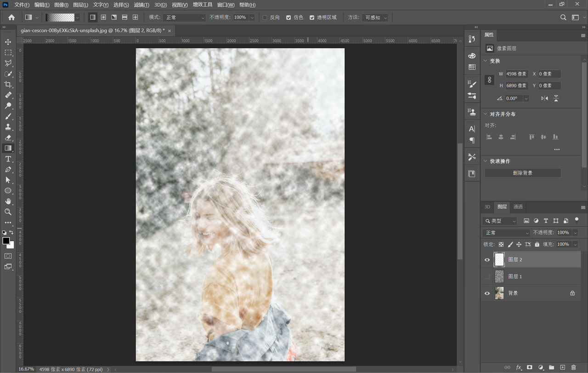Switch to the 通道 tab
This screenshot has height=373, width=588.
pyautogui.click(x=518, y=207)
